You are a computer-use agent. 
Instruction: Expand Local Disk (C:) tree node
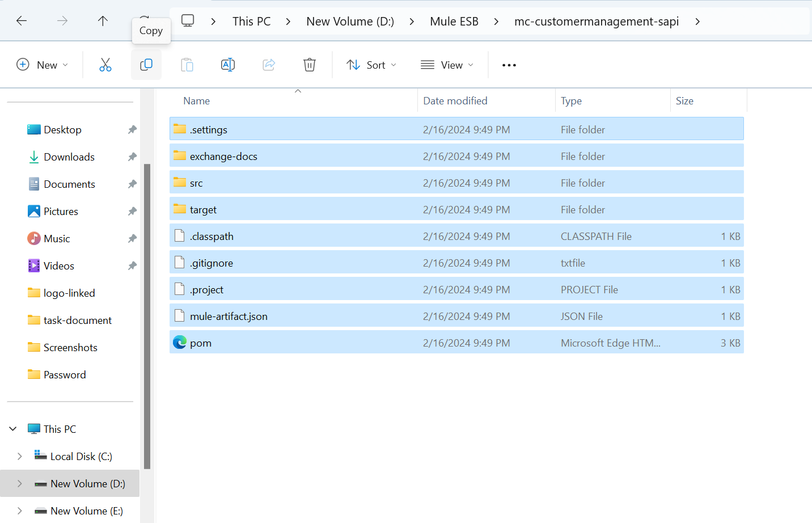20,456
